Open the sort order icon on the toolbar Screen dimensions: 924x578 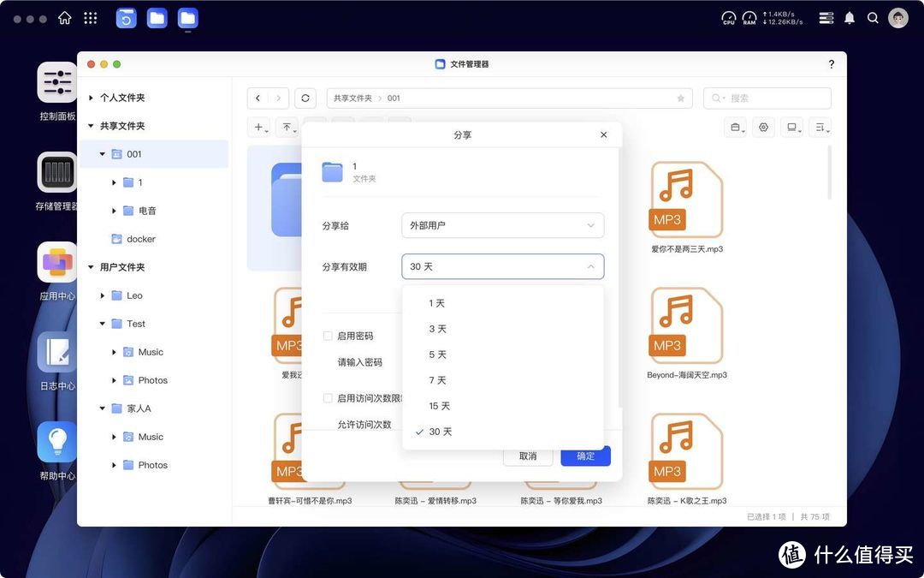[x=820, y=127]
